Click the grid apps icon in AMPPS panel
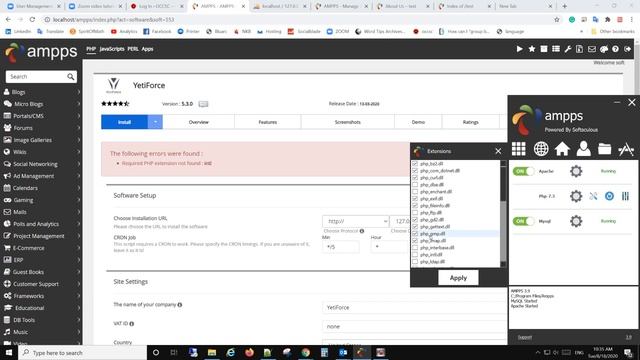Image resolution: width=640 pixels, height=360 pixels. (519, 149)
